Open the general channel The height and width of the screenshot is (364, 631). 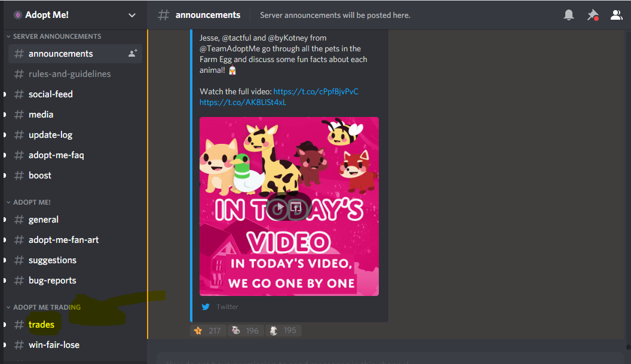pyautogui.click(x=75, y=220)
